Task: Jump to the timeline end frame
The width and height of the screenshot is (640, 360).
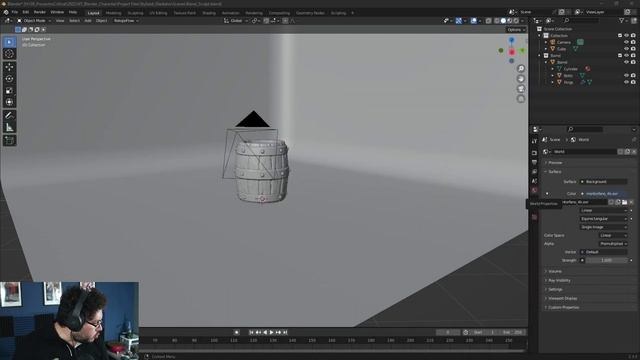Action: coord(285,332)
